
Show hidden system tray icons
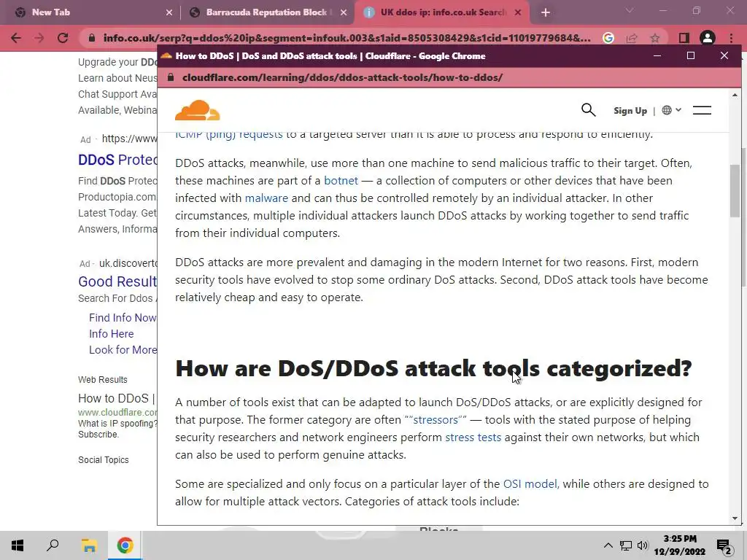[x=608, y=545]
